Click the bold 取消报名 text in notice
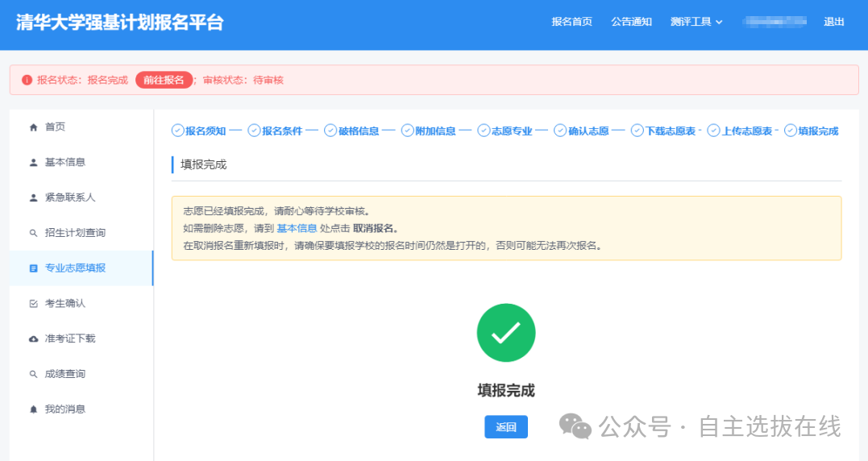Image resolution: width=868 pixels, height=461 pixels. pos(376,228)
